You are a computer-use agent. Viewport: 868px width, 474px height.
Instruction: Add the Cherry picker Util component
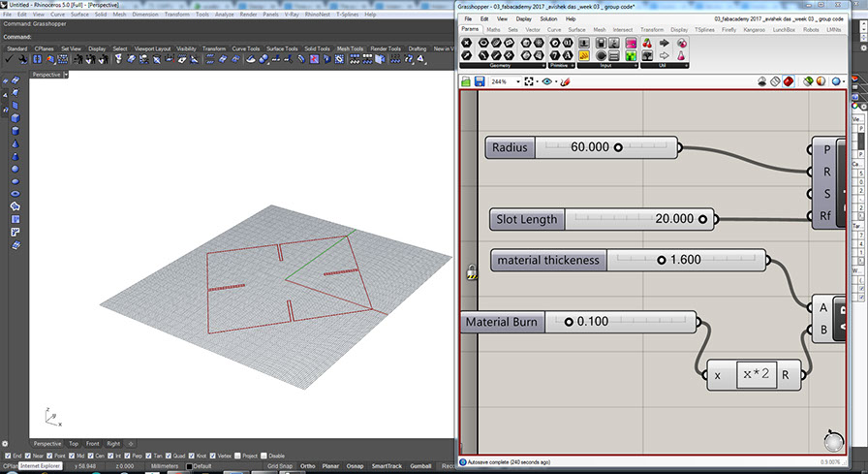point(647,43)
